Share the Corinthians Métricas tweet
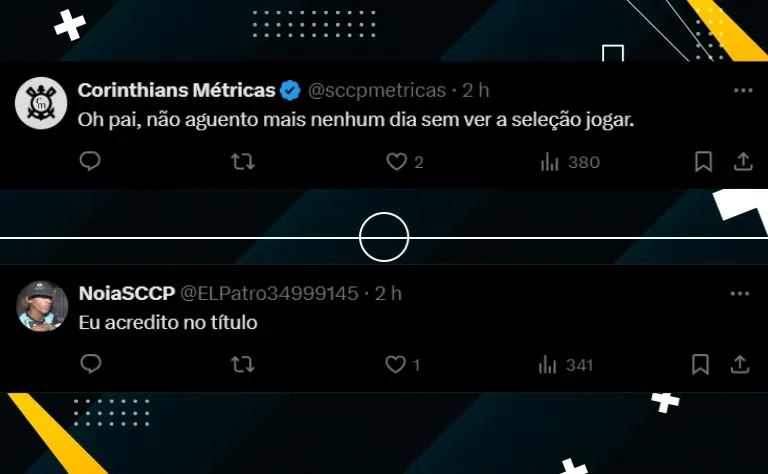 coord(743,162)
